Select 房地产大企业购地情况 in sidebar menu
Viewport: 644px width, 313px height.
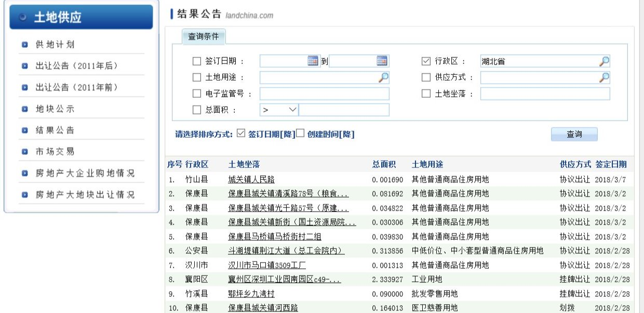[x=85, y=173]
